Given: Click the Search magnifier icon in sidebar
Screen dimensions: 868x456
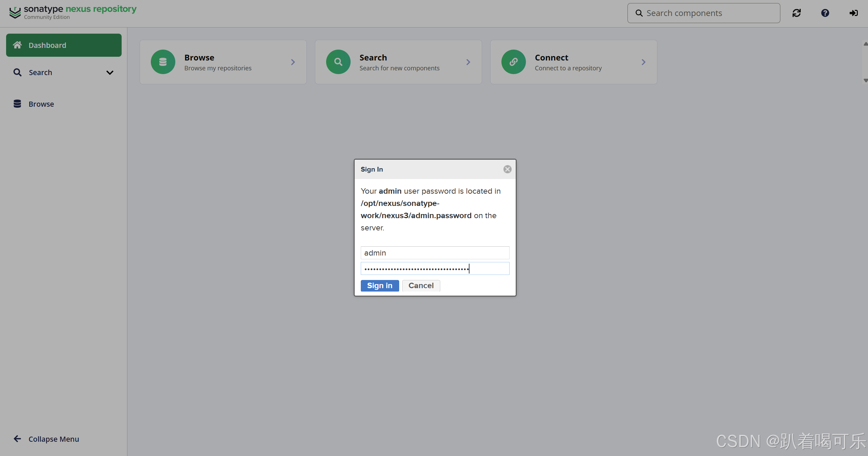Looking at the screenshot, I should point(17,72).
